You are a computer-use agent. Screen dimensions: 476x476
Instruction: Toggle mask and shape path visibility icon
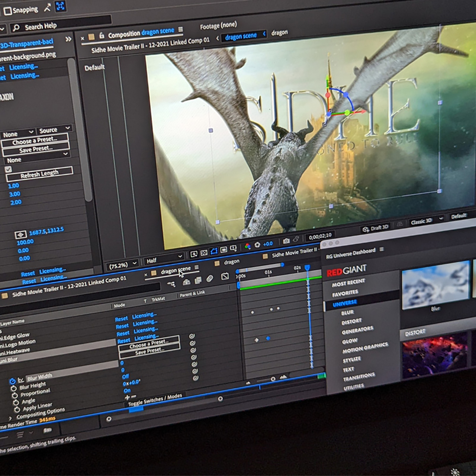click(214, 251)
